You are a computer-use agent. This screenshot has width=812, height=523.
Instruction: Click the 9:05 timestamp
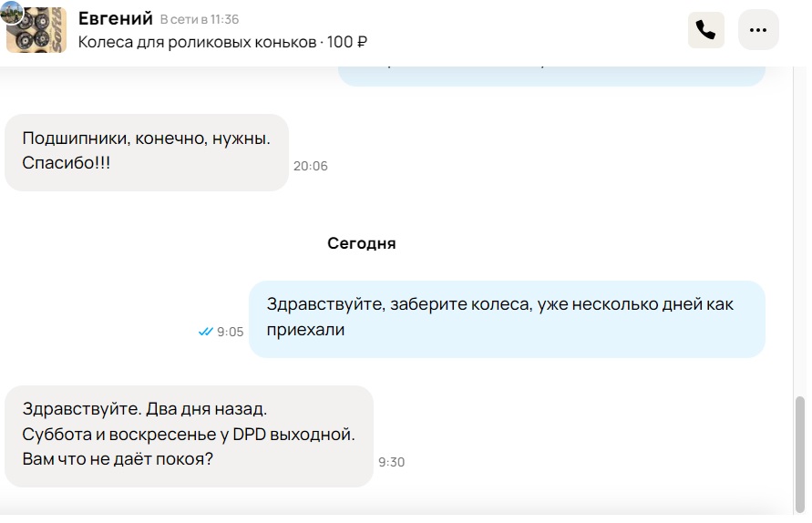click(230, 332)
